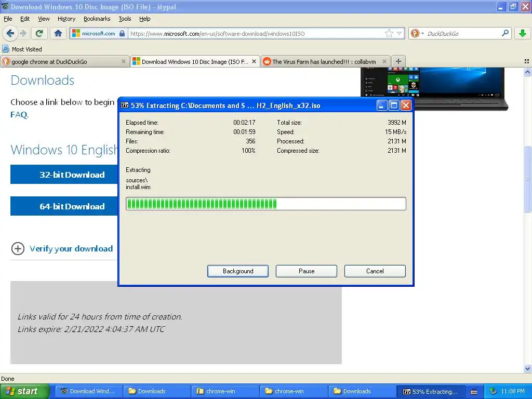Open the Windows start menu
The width and height of the screenshot is (532, 399).
(x=24, y=391)
